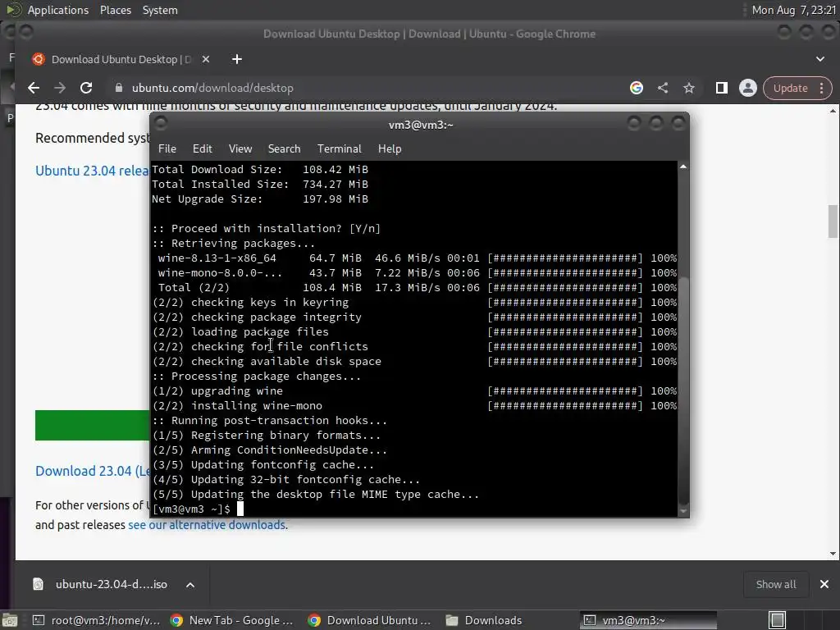The image size is (840, 630).
Task: Switch to New Tab Chrome window in taskbar
Action: pyautogui.click(x=231, y=620)
